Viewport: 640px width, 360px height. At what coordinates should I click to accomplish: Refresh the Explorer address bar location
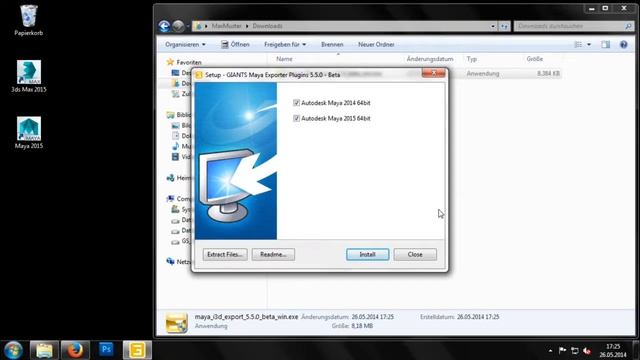click(504, 26)
